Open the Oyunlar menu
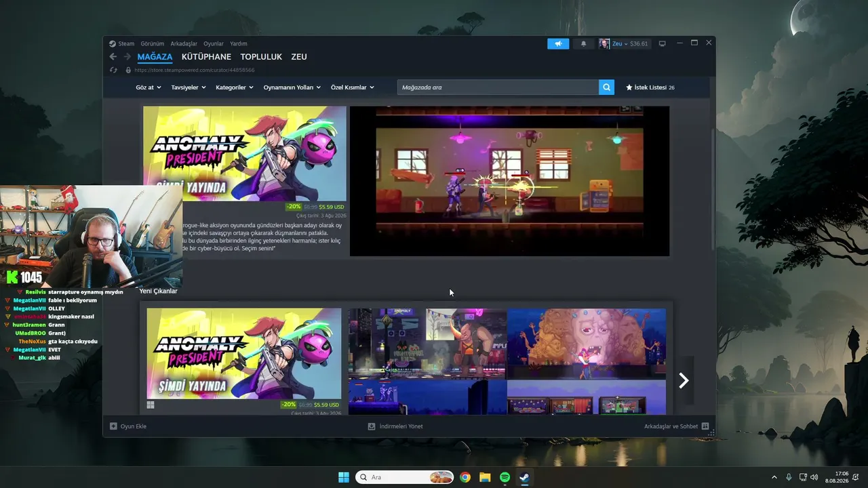The height and width of the screenshot is (488, 868). (x=214, y=43)
